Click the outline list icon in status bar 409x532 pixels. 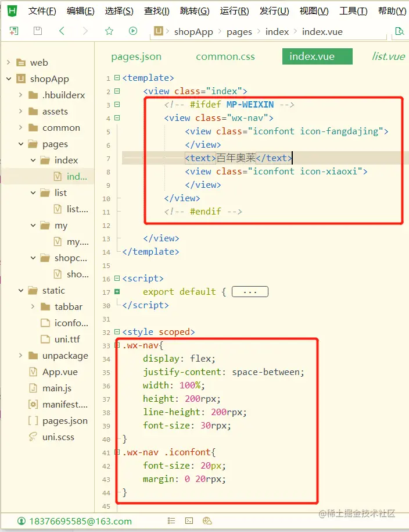[171, 520]
